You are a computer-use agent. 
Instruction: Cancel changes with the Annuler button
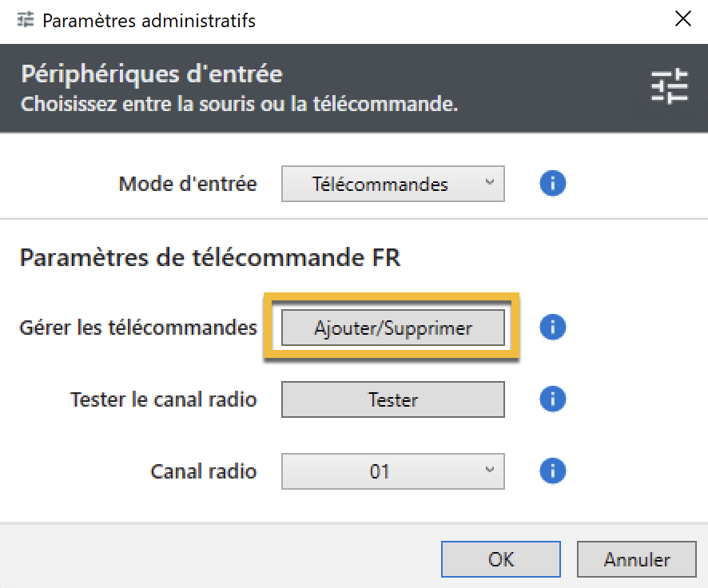pos(637,559)
